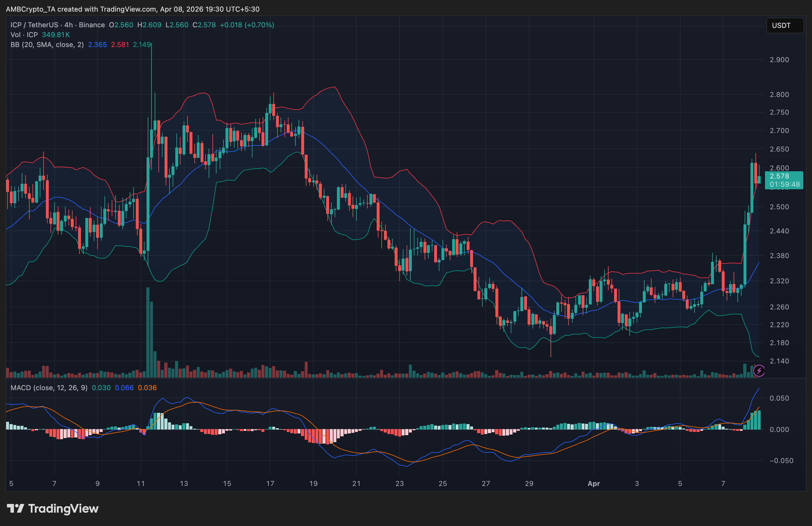
Task: Select the BB (20, SMA, close, 2) legend
Action: tap(47, 45)
